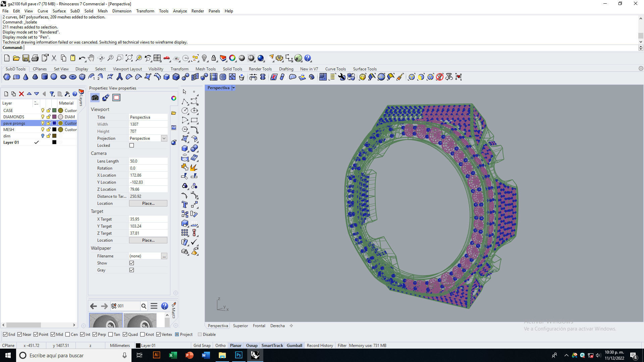The height and width of the screenshot is (362, 644).
Task: Open Perspectiva viewport title dropdown arrow
Action: [x=233, y=88]
